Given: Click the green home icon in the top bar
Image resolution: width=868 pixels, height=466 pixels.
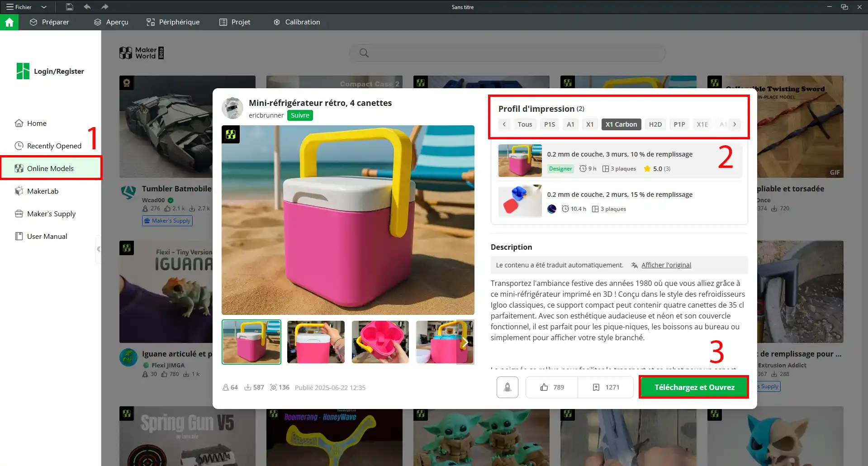Looking at the screenshot, I should point(9,22).
